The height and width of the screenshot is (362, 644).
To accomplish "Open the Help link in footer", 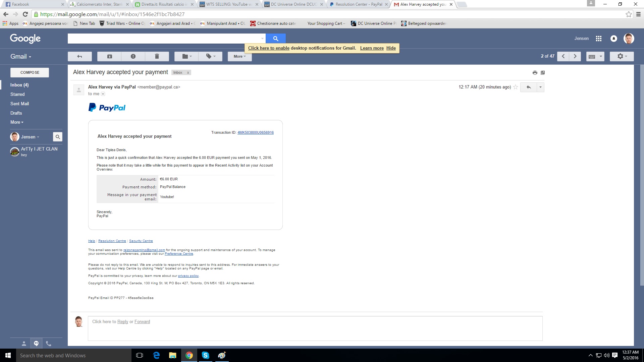I will [x=92, y=241].
